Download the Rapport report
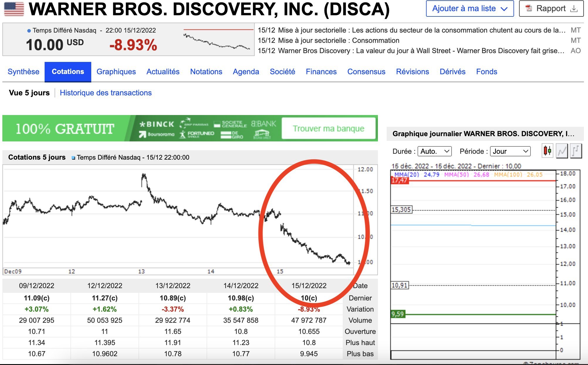Screen dimensions: 588x365 point(551,9)
